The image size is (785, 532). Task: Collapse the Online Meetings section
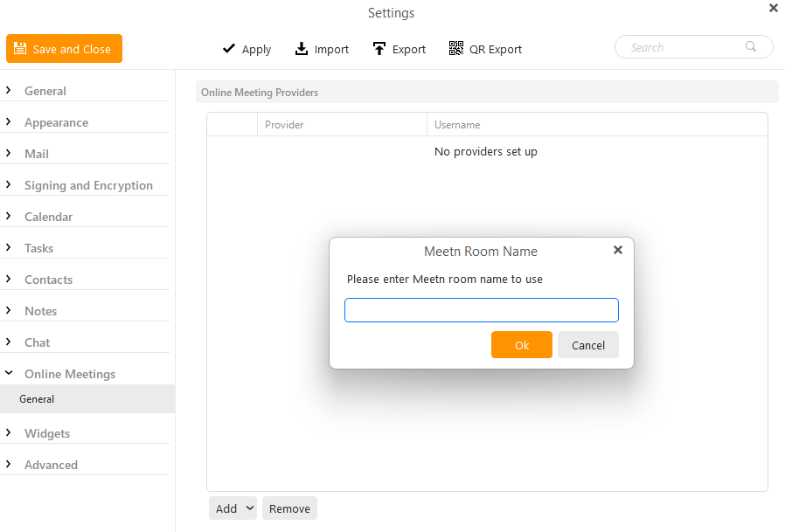click(9, 373)
